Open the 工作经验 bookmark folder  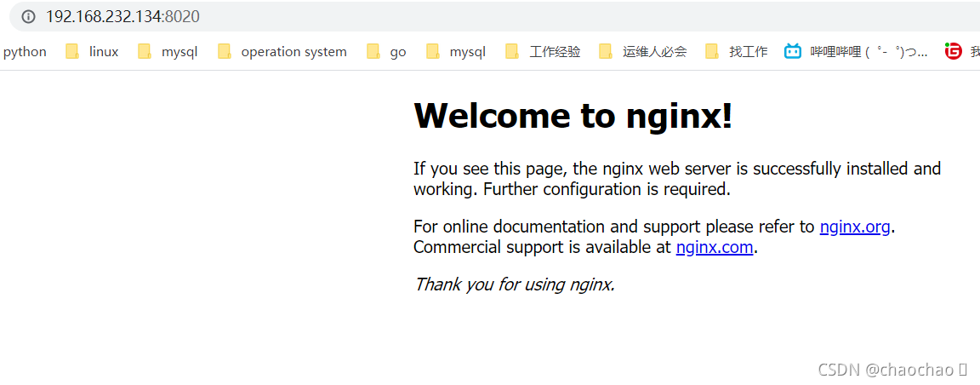click(543, 52)
